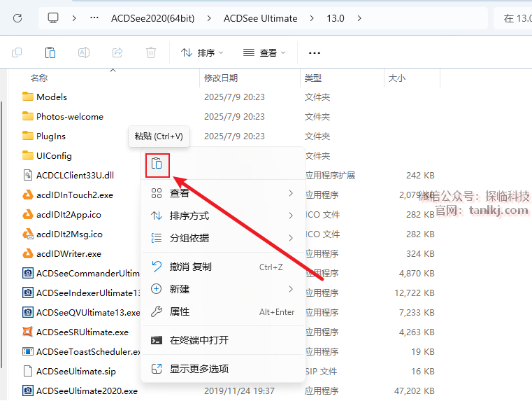
Task: Open the toolbar see-more ellipsis menu
Action: 315,53
